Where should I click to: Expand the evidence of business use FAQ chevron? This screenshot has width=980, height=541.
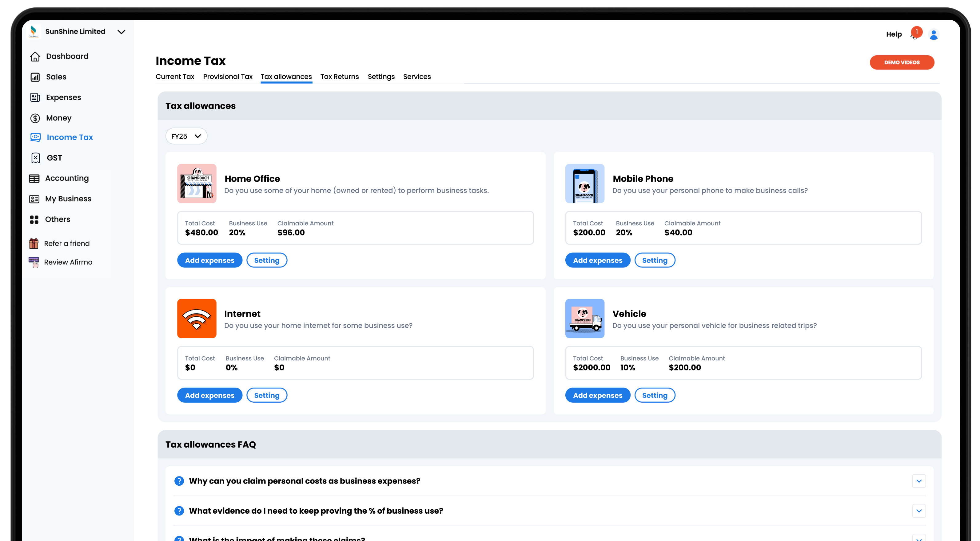[x=919, y=511]
